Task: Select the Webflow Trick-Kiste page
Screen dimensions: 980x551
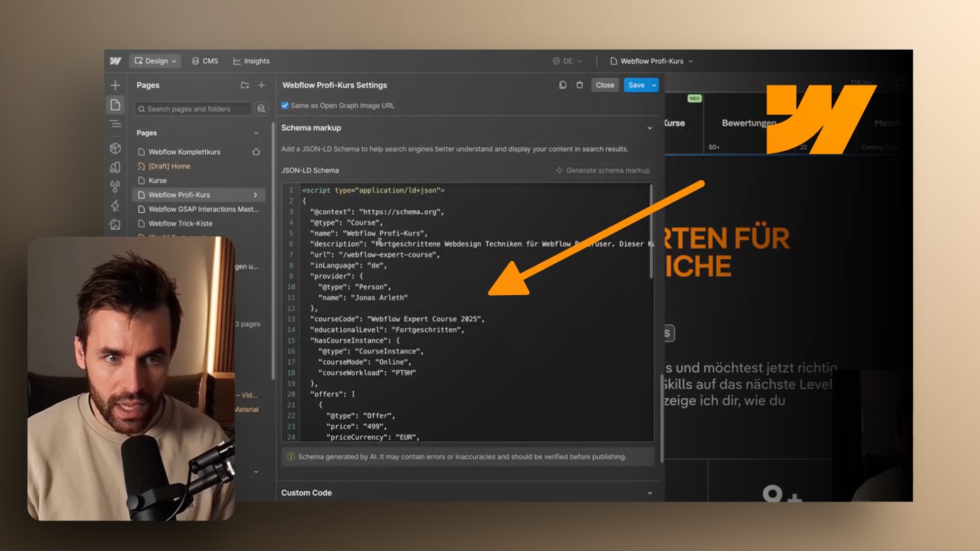Action: [180, 224]
